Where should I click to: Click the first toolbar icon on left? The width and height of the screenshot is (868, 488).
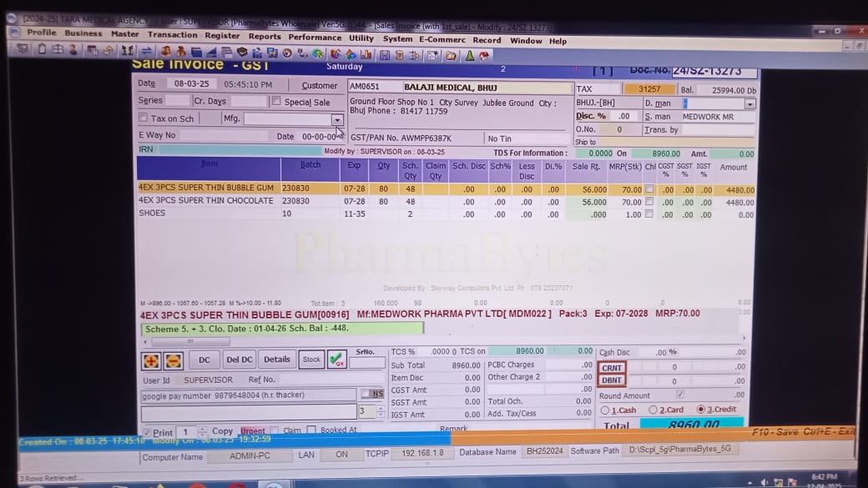pyautogui.click(x=23, y=49)
